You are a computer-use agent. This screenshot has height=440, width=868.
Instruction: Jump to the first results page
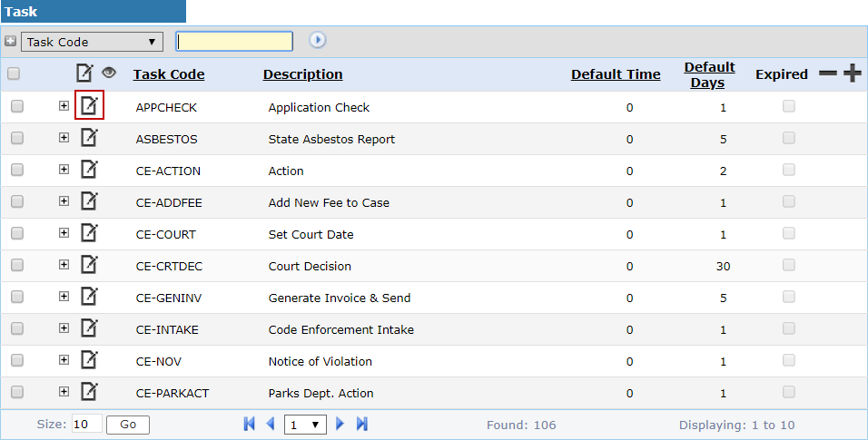coord(249,424)
